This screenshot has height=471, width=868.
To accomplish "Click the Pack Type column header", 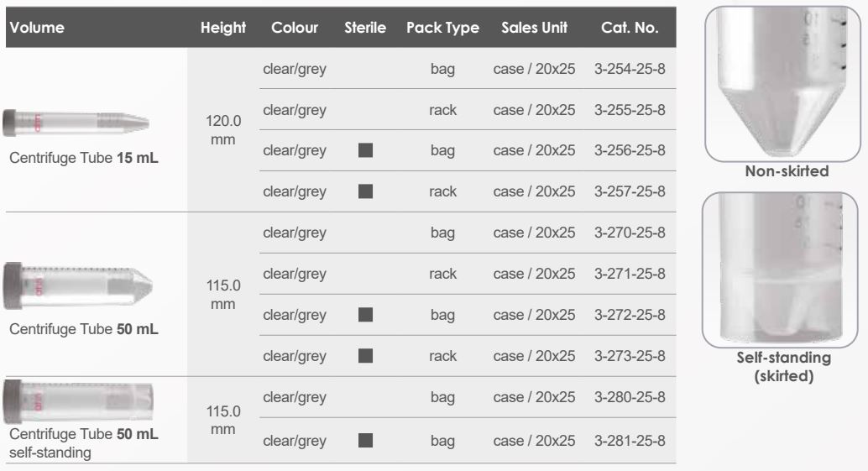I will [442, 28].
